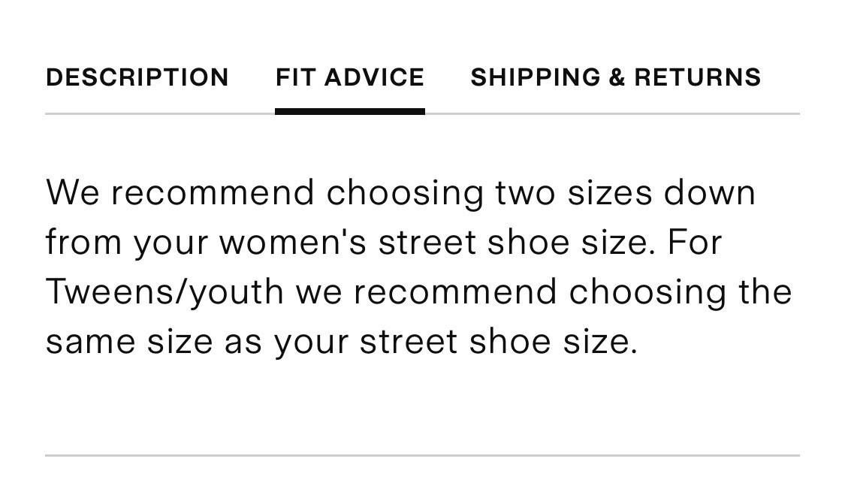Click the bottom horizontal divider line
845x504 pixels.
click(422, 455)
